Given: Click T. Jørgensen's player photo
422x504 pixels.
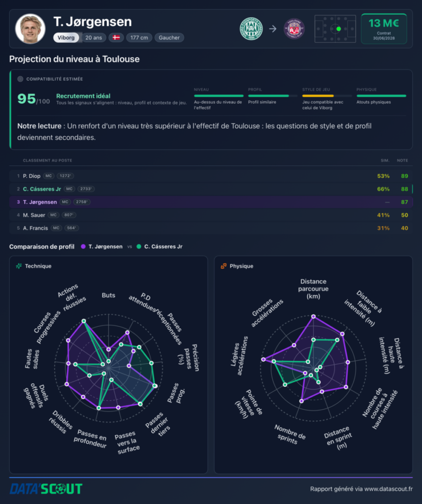Looking at the screenshot, I should [x=30, y=29].
